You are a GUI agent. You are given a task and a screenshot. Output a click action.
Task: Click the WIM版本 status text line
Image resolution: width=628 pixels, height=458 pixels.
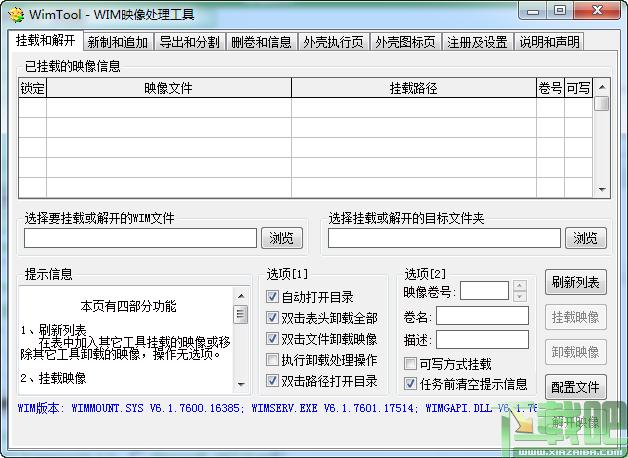pos(277,408)
